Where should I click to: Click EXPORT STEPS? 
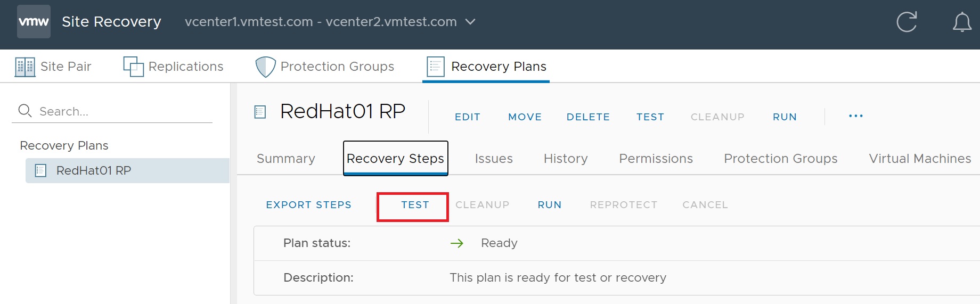308,205
